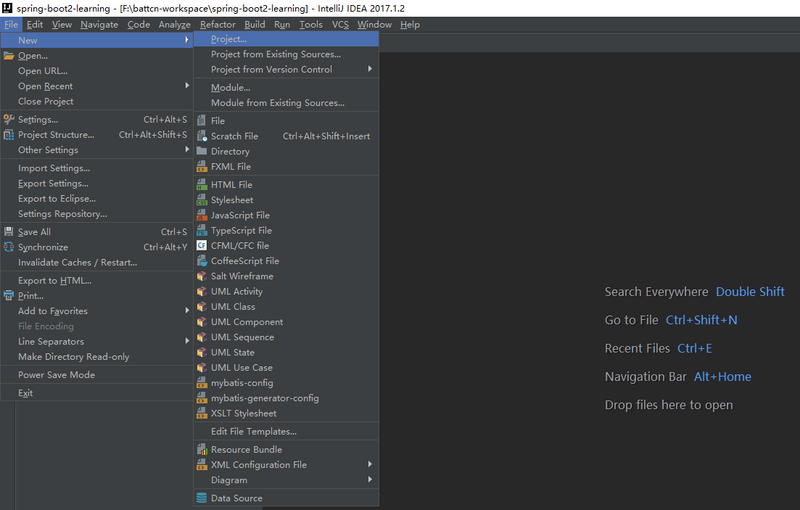Click the UML Class icon
The image size is (800, 510).
[x=202, y=307]
